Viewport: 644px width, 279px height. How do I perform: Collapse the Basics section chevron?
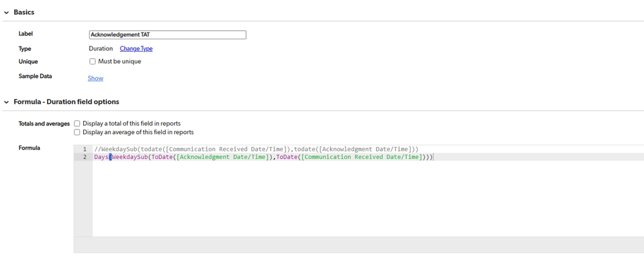pyautogui.click(x=6, y=12)
